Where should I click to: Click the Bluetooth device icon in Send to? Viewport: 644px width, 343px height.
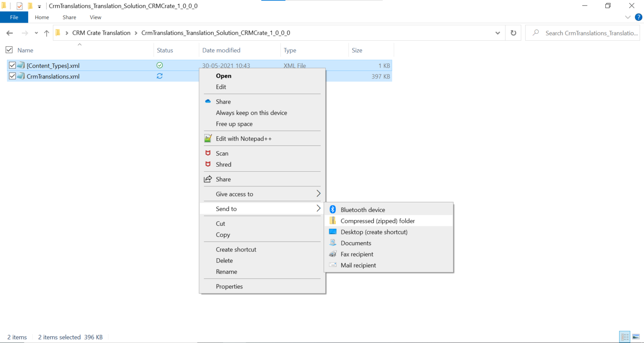[x=332, y=209]
